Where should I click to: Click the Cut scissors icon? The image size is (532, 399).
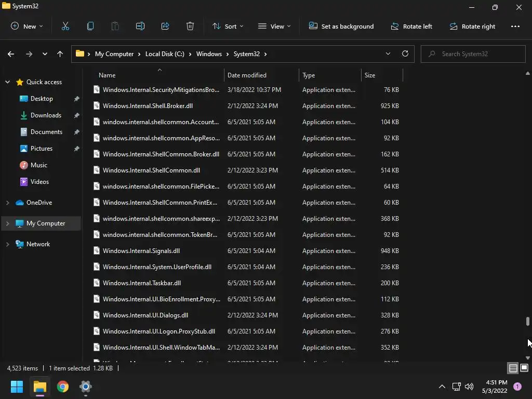click(x=65, y=26)
